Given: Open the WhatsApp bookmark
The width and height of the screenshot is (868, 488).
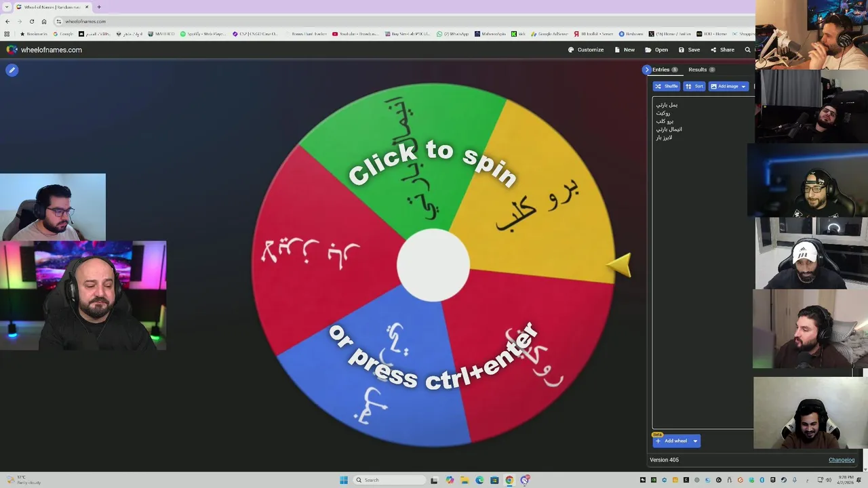Looking at the screenshot, I should point(452,34).
